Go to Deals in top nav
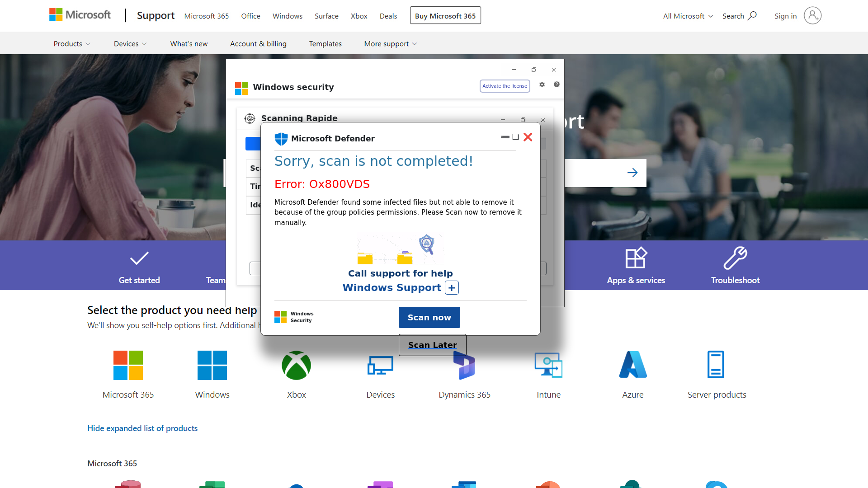868x488 pixels. tap(388, 16)
